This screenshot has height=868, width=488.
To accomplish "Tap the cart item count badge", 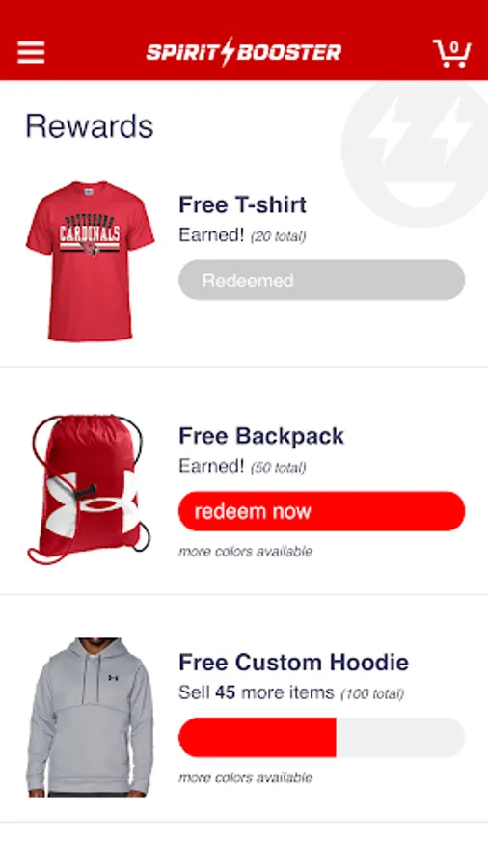I will point(454,47).
